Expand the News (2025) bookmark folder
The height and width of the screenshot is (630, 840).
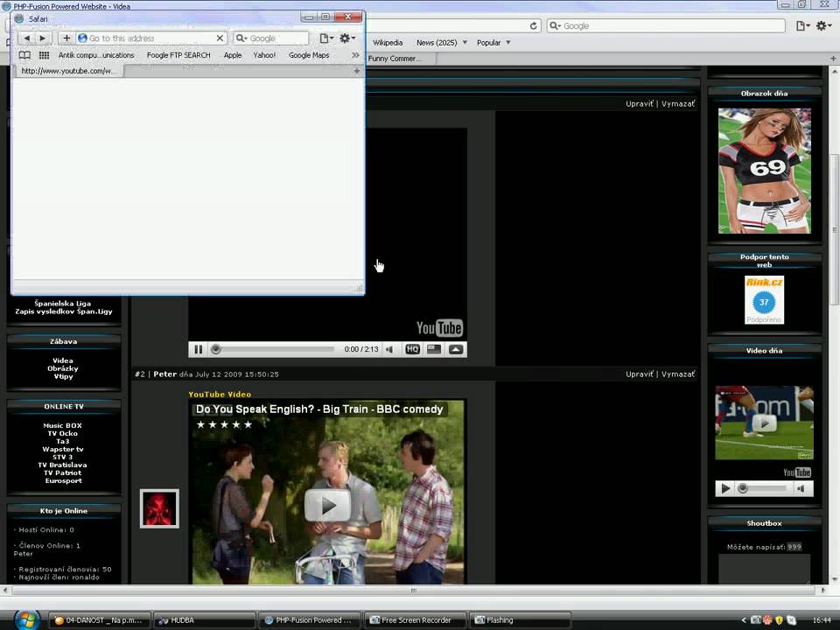(x=441, y=43)
